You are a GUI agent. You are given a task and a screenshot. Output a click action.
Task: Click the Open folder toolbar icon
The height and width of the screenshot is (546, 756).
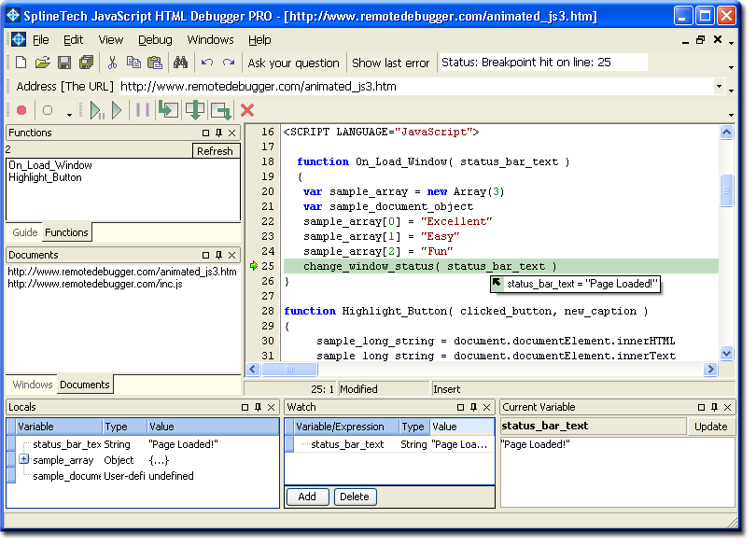coord(42,63)
